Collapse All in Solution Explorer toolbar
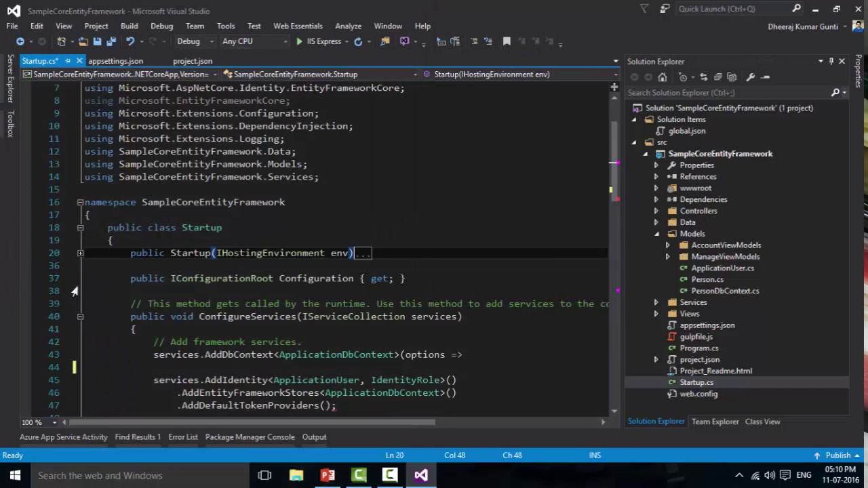Image resolution: width=868 pixels, height=488 pixels. pos(717,77)
